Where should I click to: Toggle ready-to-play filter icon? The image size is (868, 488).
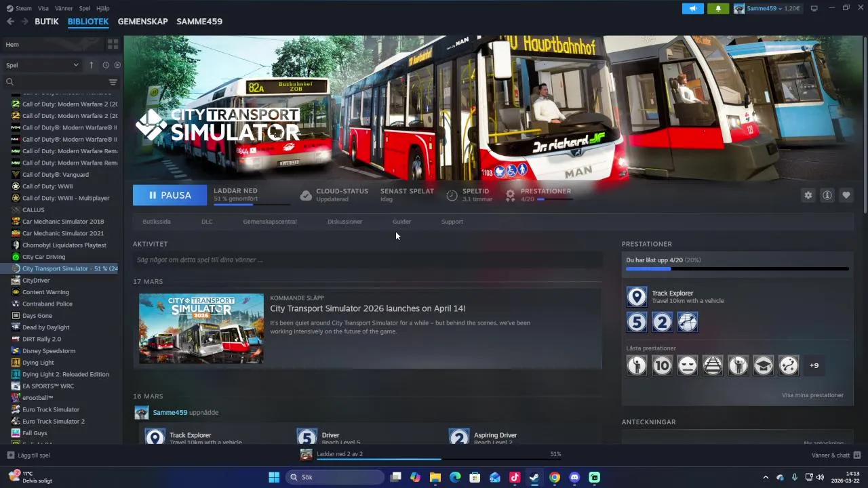pos(117,65)
